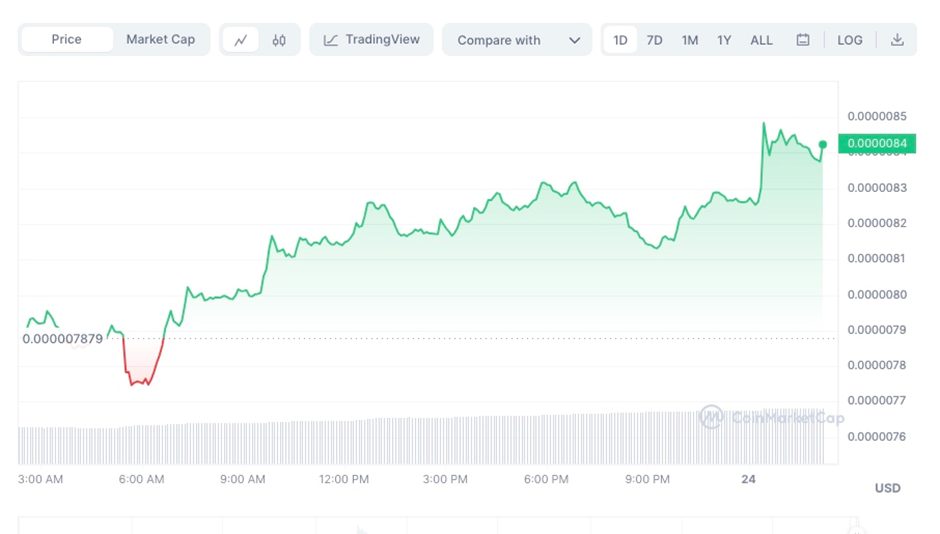Click the CoinMarketCap watermark logo
Screen dimensions: 940x534
click(x=711, y=417)
